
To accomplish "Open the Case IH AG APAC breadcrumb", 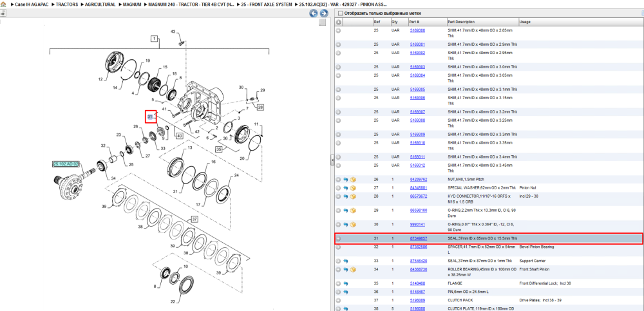I will click(x=32, y=4).
